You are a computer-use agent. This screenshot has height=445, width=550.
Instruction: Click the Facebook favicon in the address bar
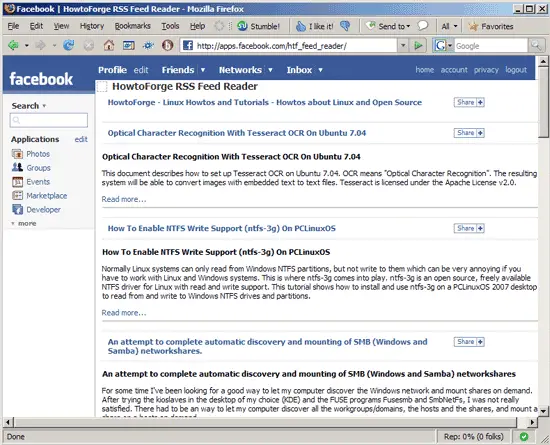click(x=188, y=46)
